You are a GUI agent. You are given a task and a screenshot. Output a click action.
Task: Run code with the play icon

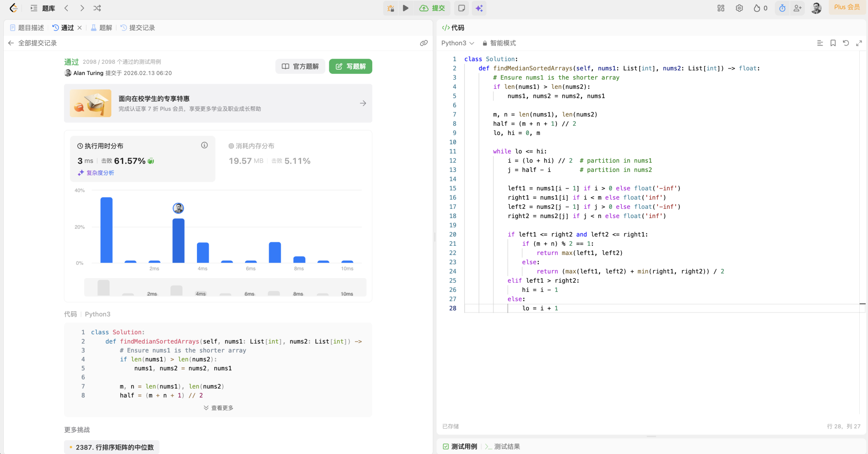point(406,8)
